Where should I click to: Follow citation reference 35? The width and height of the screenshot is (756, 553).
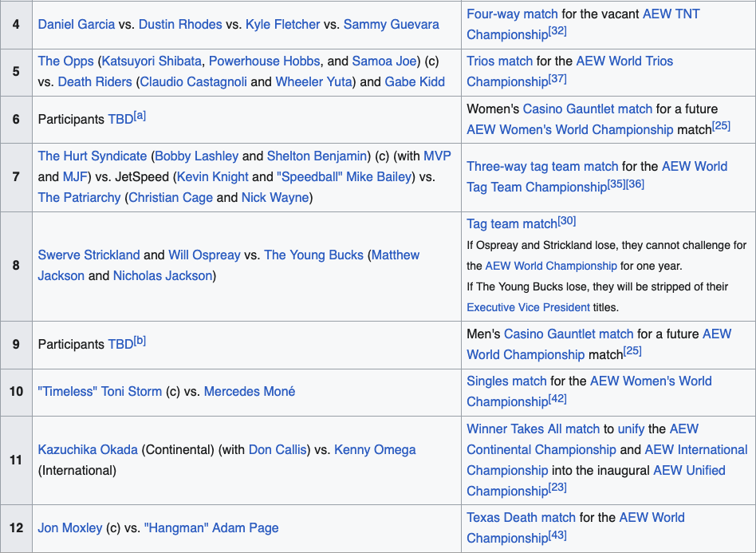pyautogui.click(x=616, y=184)
